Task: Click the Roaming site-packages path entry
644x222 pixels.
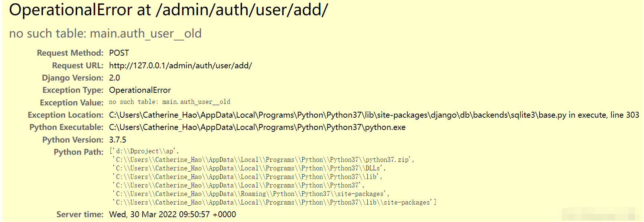Action: pyautogui.click(x=251, y=194)
